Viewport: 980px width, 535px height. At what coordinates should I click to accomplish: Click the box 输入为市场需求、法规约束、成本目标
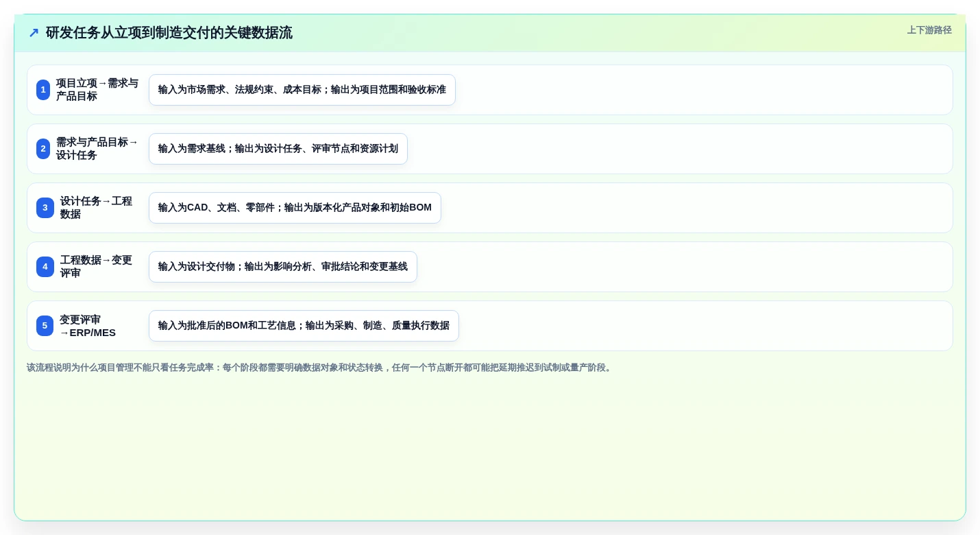302,90
